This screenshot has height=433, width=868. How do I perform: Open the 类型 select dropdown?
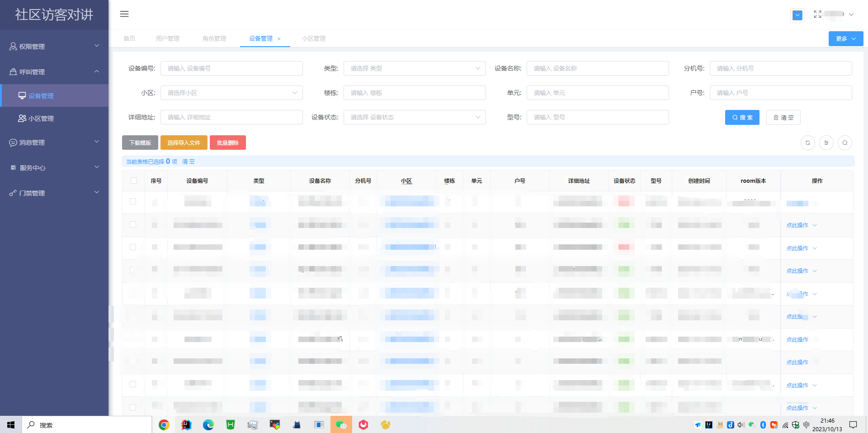pyautogui.click(x=415, y=68)
